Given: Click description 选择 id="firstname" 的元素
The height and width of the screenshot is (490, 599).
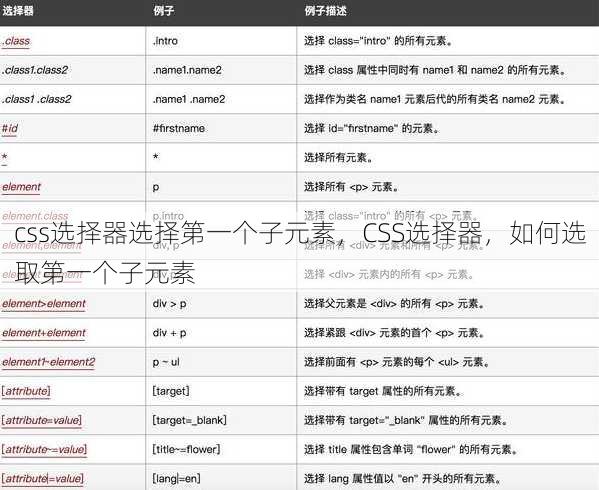Looking at the screenshot, I should coord(371,128).
